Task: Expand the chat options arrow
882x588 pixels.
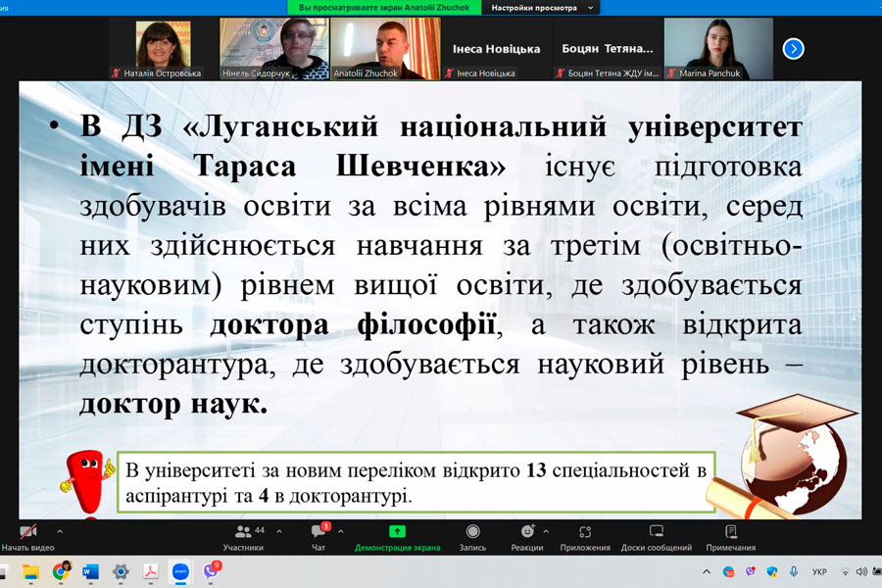Action: tap(339, 531)
